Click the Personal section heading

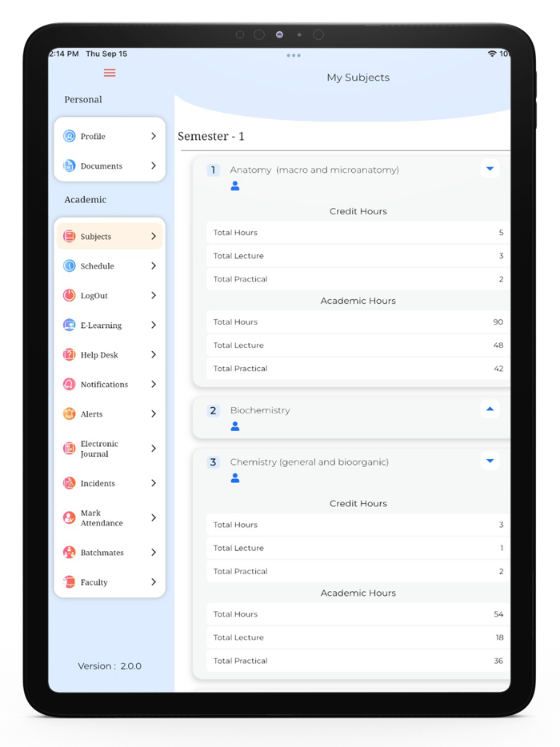click(x=83, y=99)
